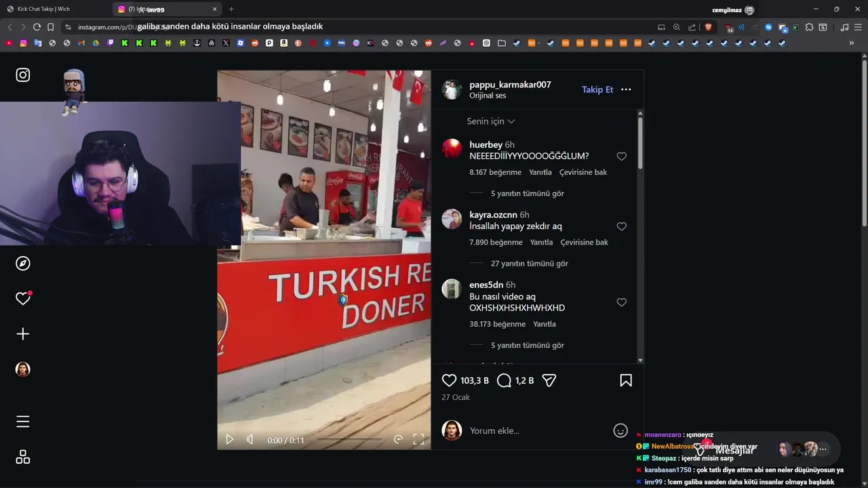Go back in browser history
Image resolution: width=868 pixels, height=488 pixels.
click(x=9, y=27)
